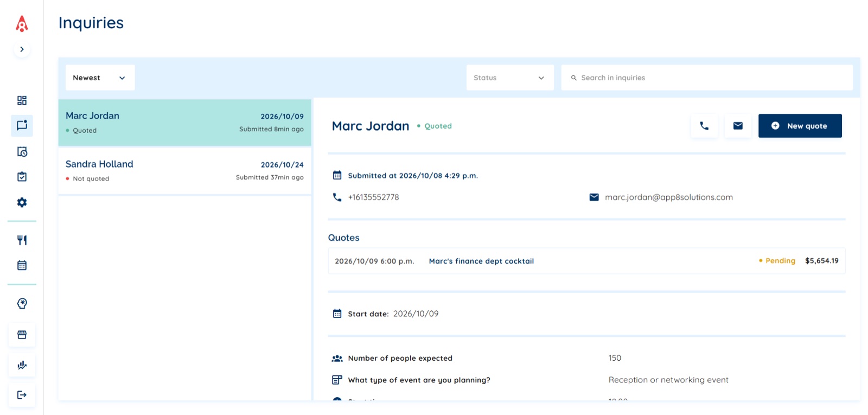
Task: Click the red rocket app logo
Action: 22,23
